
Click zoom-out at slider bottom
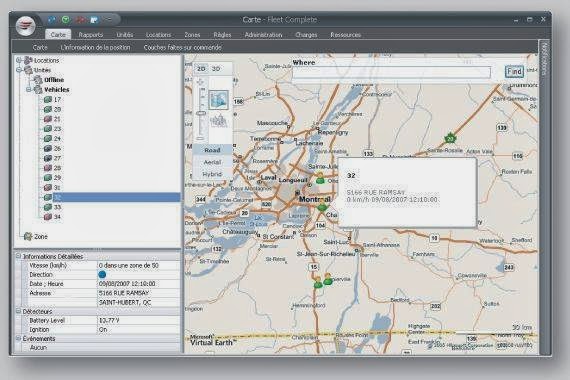(x=200, y=139)
